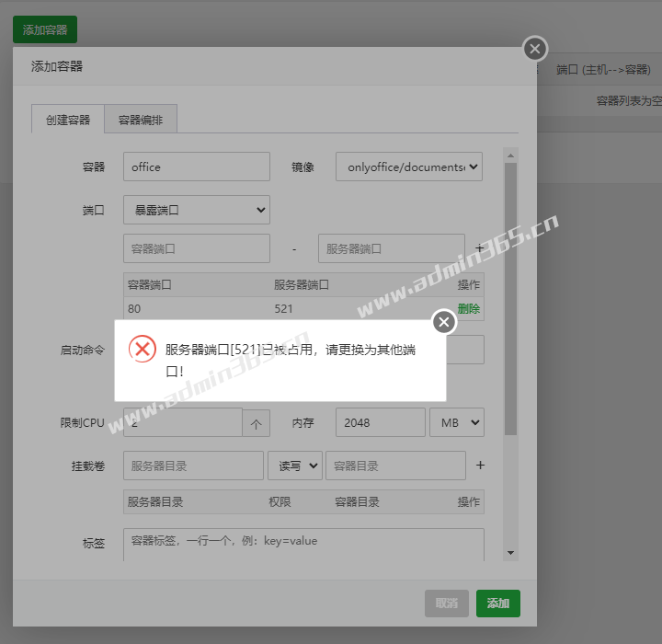
Task: Increase CPU limit with up arrow
Action: [x=256, y=423]
